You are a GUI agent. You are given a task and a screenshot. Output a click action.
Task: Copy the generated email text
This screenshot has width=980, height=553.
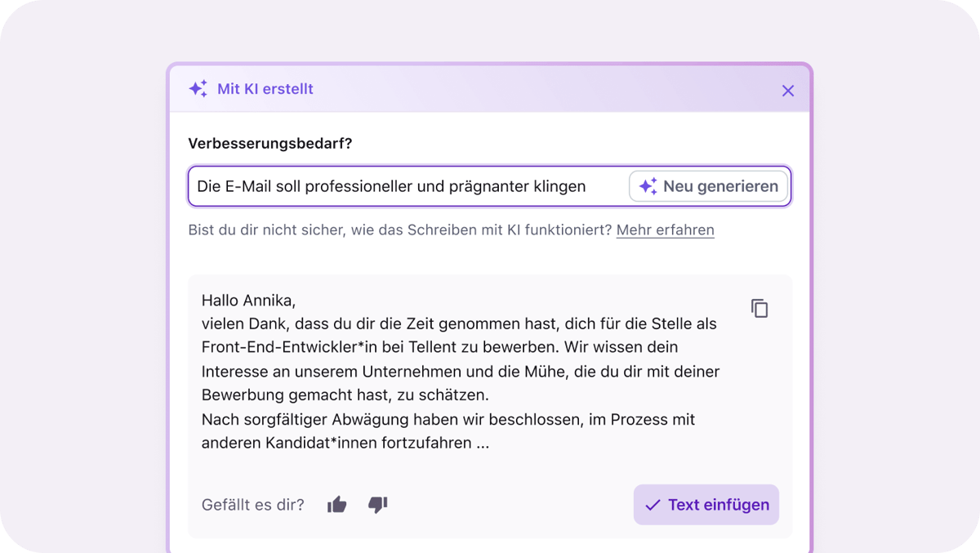tap(759, 309)
